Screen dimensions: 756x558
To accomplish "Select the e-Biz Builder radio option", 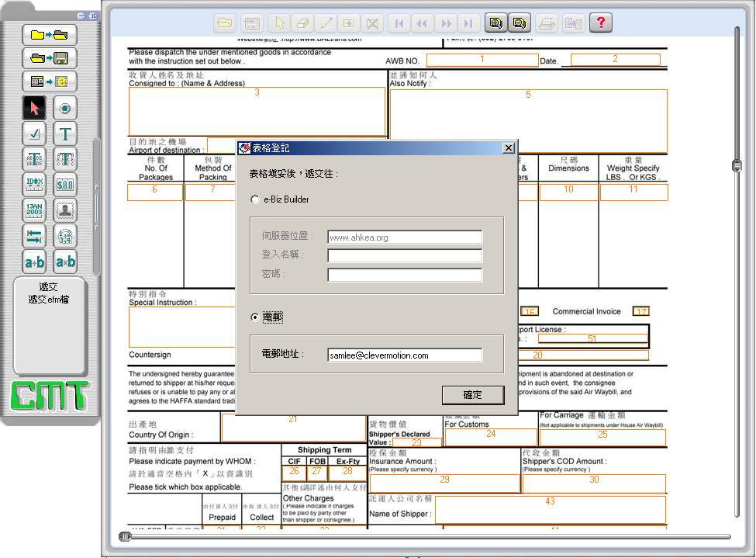I will (255, 199).
